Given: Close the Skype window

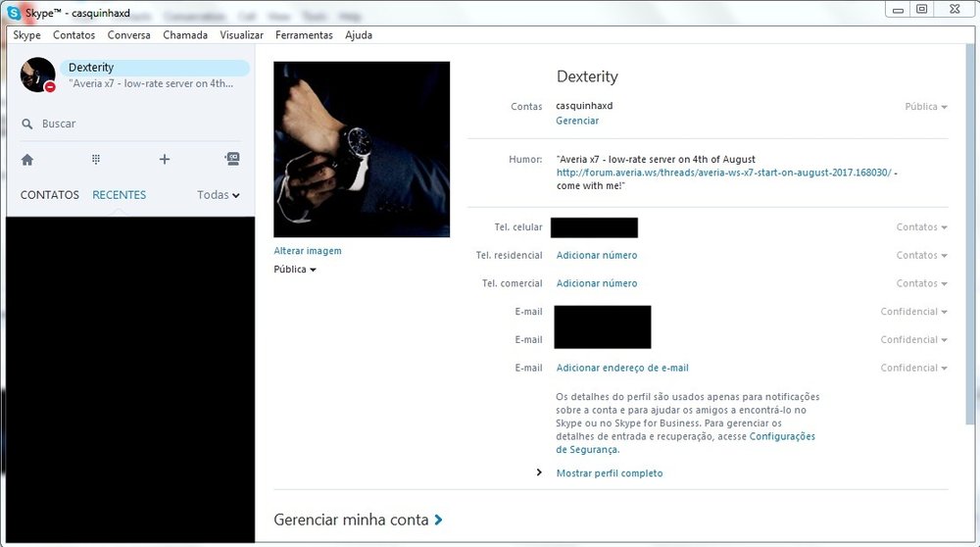Looking at the screenshot, I should 955,9.
